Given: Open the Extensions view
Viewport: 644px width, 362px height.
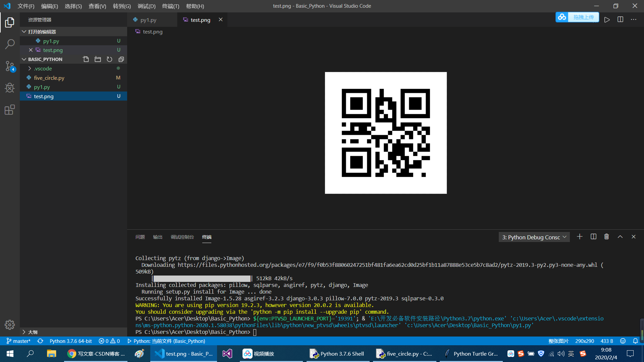Looking at the screenshot, I should 10,110.
